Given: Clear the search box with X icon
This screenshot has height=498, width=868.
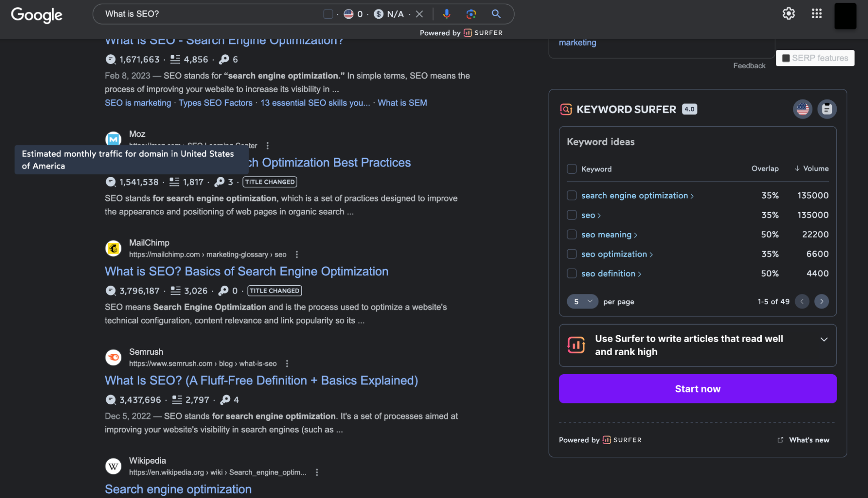Looking at the screenshot, I should [419, 14].
